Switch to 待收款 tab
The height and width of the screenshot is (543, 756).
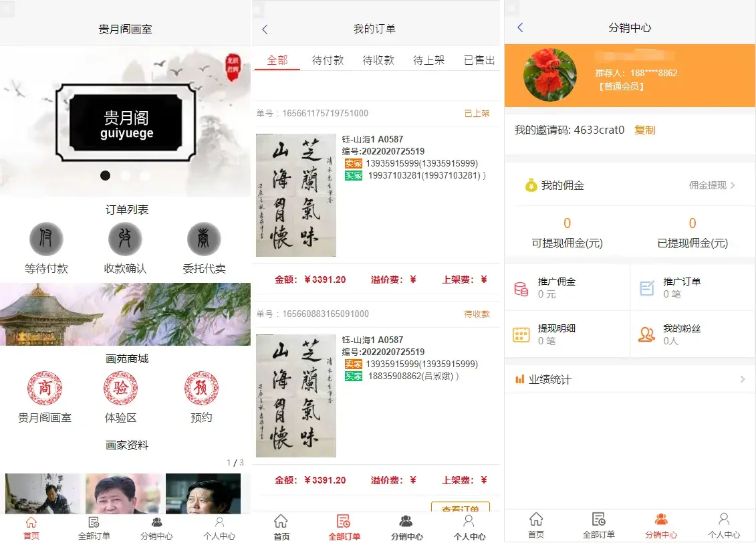pyautogui.click(x=378, y=60)
